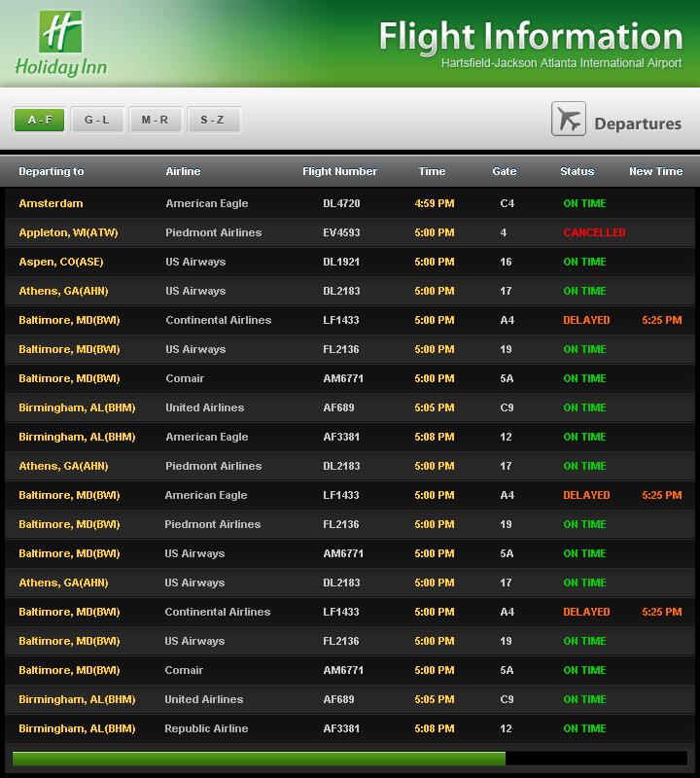
Task: Click flight number DL4720
Action: [341, 203]
